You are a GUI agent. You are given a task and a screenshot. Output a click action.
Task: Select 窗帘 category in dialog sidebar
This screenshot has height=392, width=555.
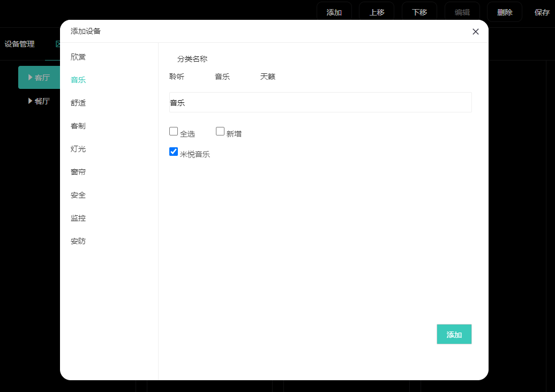pyautogui.click(x=78, y=172)
